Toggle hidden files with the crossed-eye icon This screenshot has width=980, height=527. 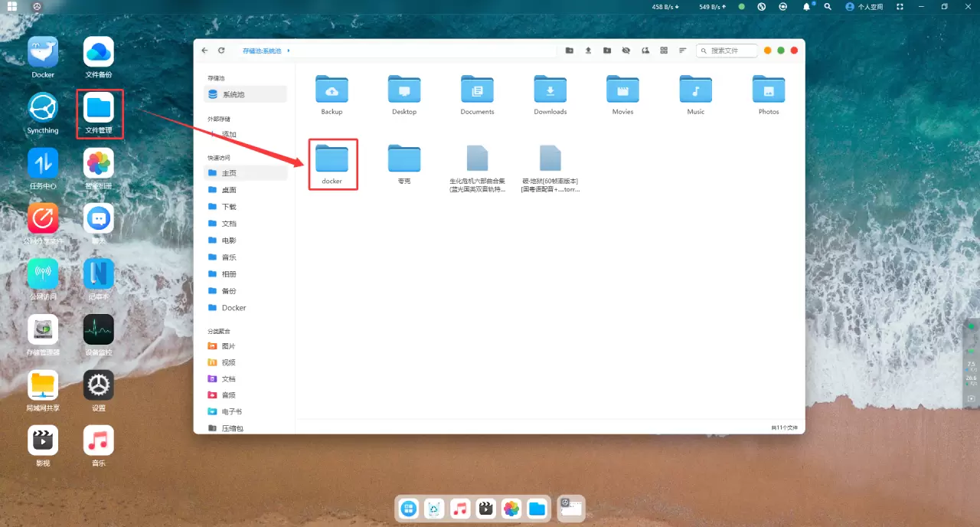click(626, 51)
